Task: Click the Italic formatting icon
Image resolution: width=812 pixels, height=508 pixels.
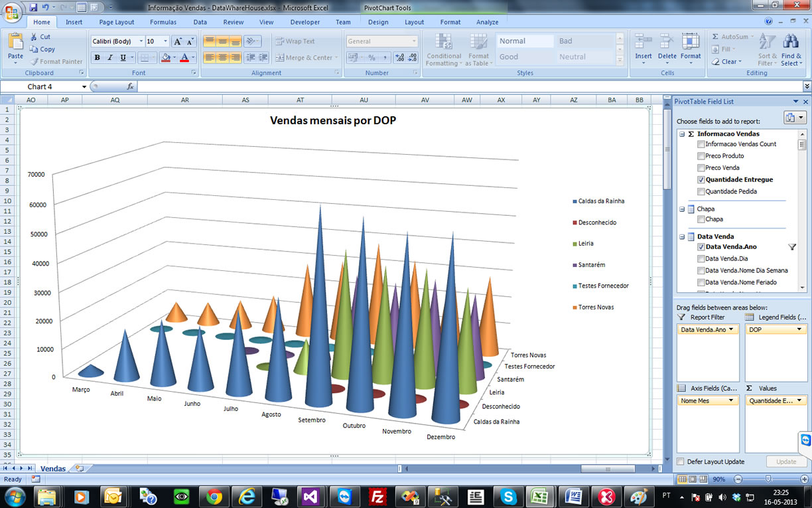Action: [x=110, y=58]
